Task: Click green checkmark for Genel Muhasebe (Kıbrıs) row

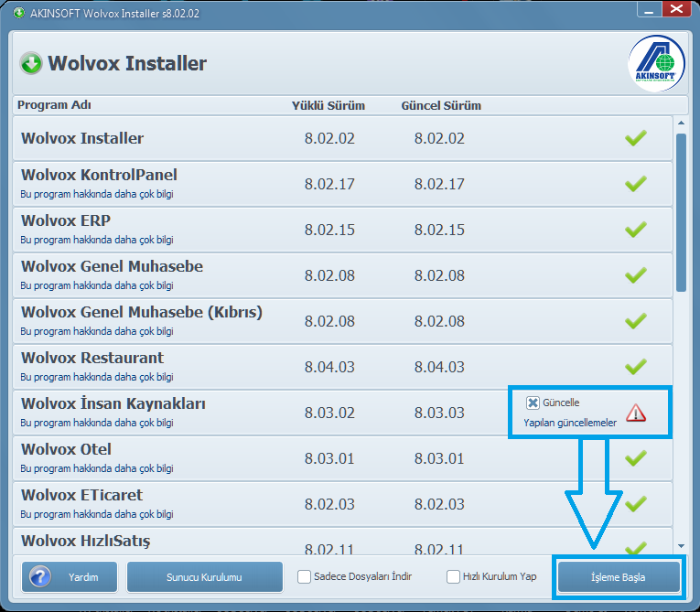Action: click(636, 321)
